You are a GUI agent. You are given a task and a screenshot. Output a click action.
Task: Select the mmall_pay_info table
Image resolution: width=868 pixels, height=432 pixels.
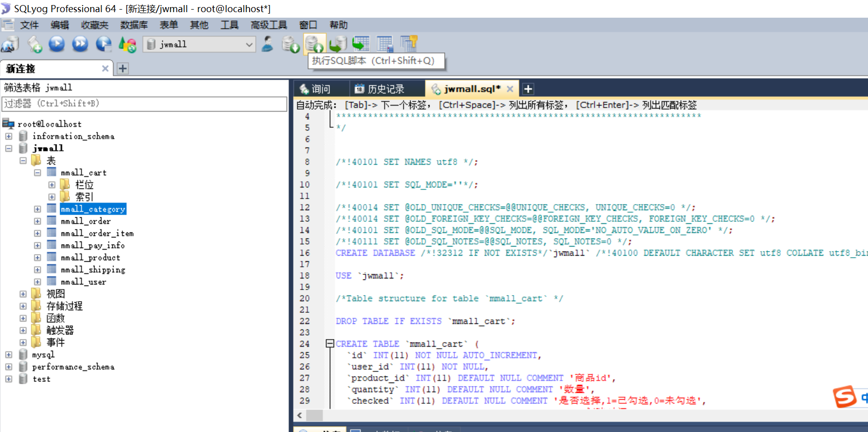tap(93, 245)
